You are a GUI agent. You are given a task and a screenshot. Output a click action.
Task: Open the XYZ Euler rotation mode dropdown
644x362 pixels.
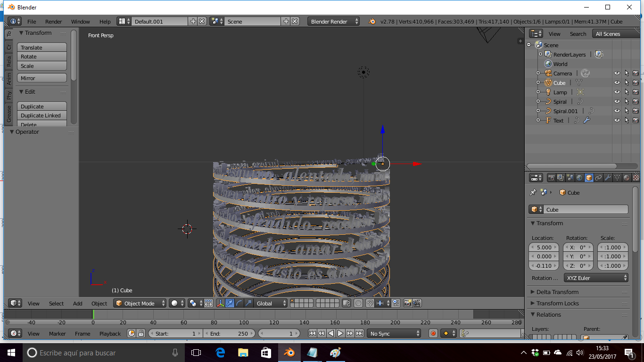[596, 278]
